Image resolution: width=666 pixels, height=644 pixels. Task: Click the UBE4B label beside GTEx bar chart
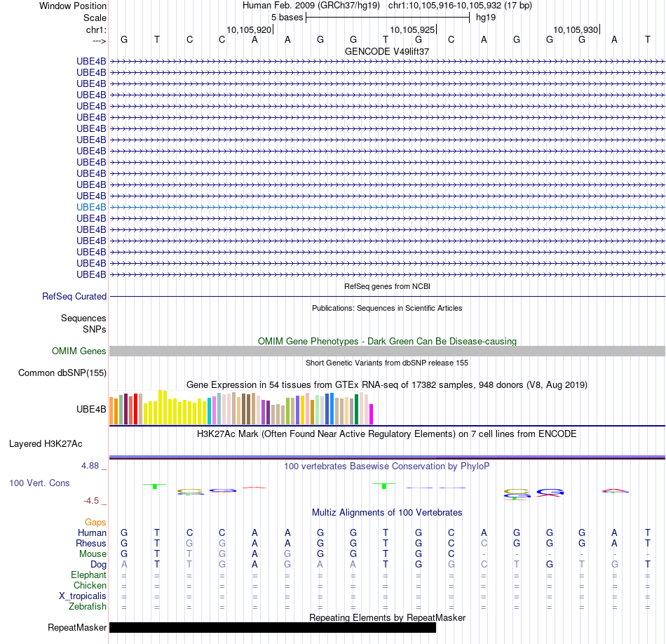click(91, 410)
